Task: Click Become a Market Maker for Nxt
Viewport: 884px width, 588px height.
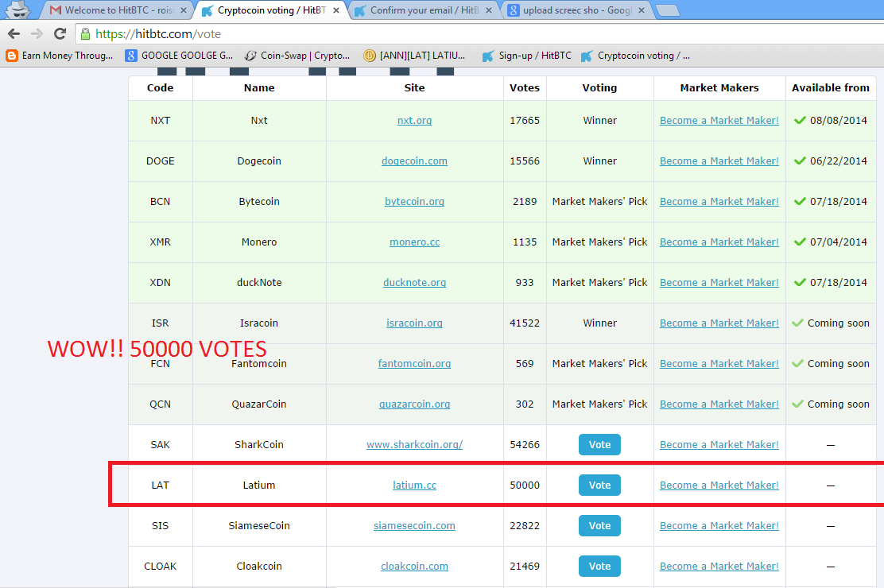Action: (x=719, y=120)
